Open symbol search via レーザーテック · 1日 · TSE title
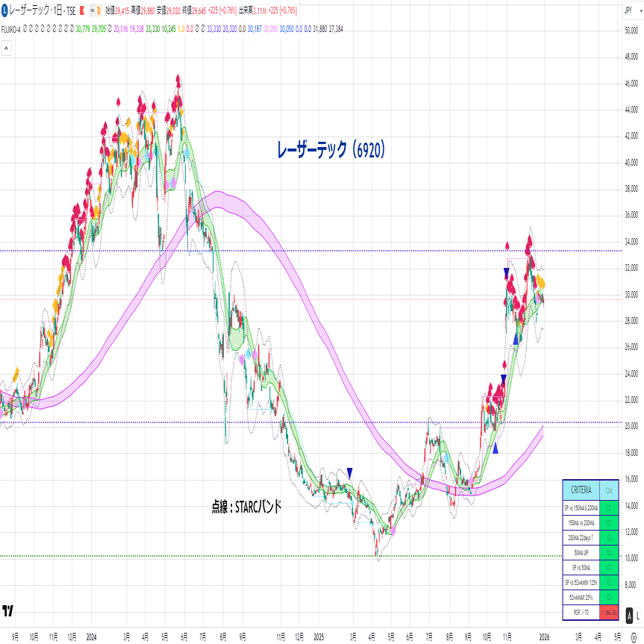644x644 pixels. 43,10
